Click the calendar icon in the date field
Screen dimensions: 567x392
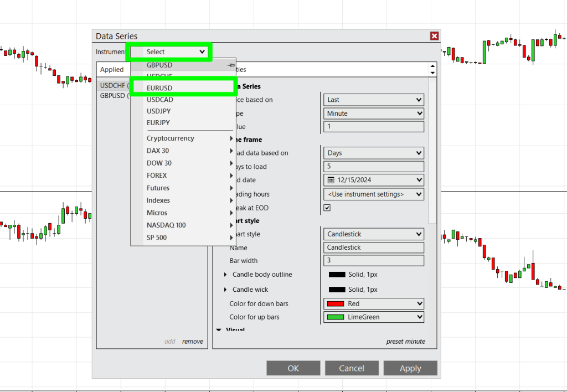(331, 180)
